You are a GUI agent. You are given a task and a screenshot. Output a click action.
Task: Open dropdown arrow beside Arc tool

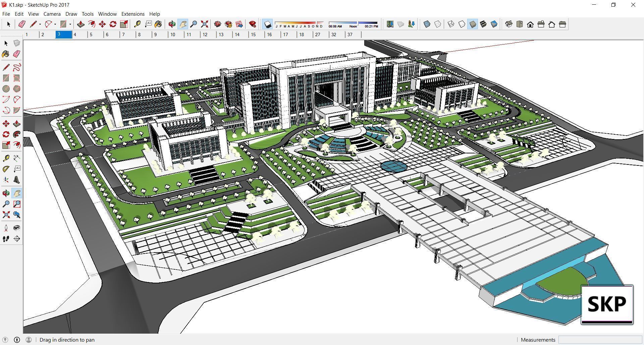click(x=55, y=24)
